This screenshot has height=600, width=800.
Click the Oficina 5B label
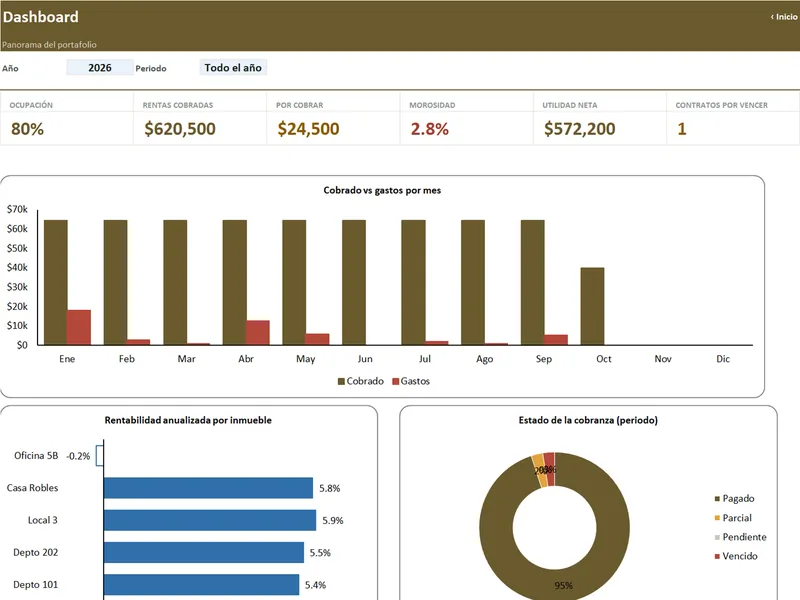pos(36,456)
